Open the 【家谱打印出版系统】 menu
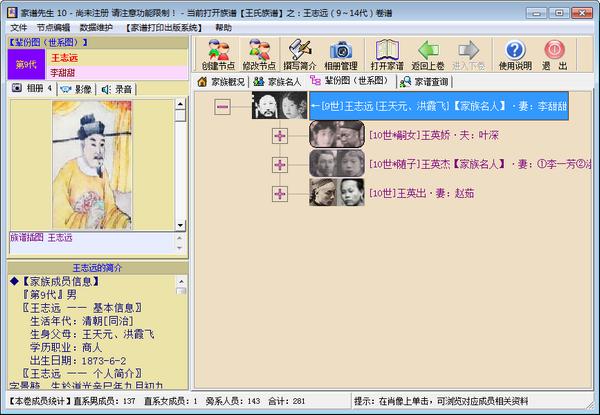 tap(164, 28)
